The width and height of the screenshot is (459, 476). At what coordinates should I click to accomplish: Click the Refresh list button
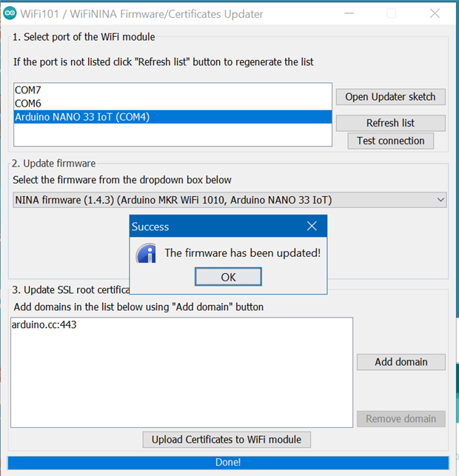pos(390,123)
